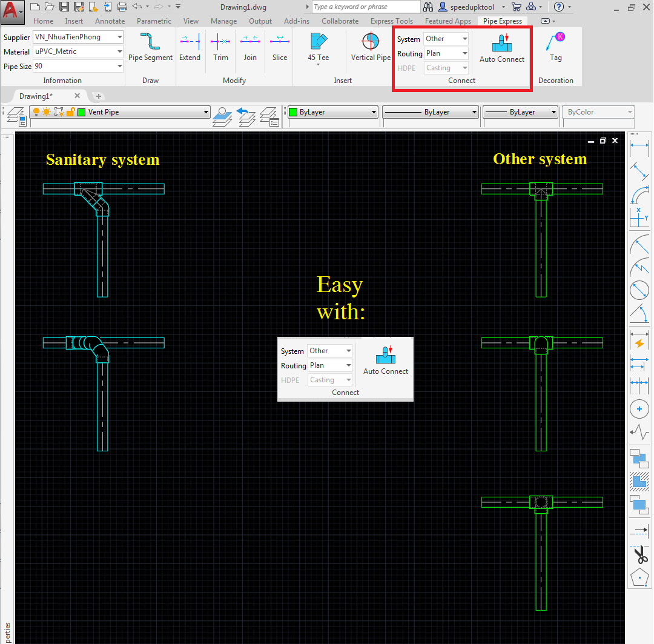Select the Slice pipe tool
The height and width of the screenshot is (644, 654).
pyautogui.click(x=279, y=47)
